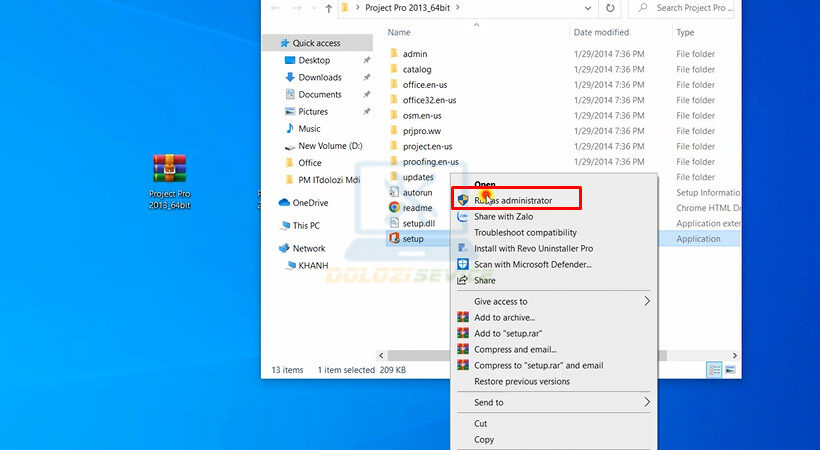Viewport: 820px width, 450px height.
Task: Select the setup application Office icon
Action: (394, 239)
